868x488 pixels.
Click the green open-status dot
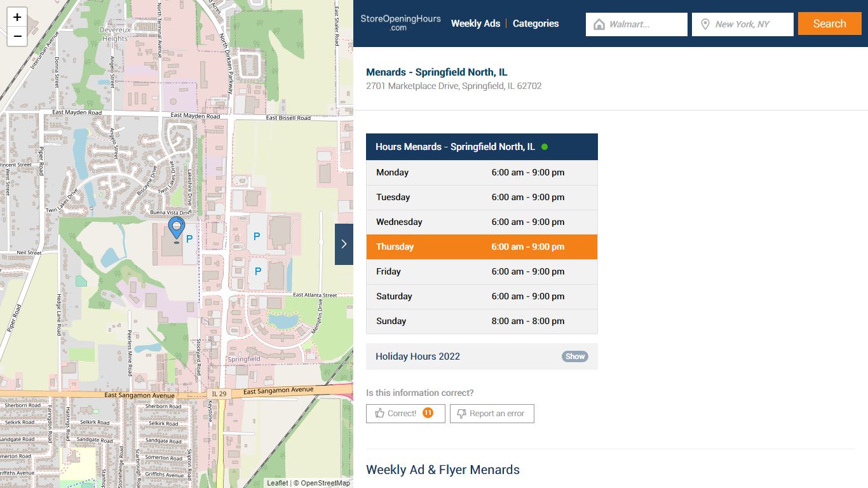[x=545, y=147]
